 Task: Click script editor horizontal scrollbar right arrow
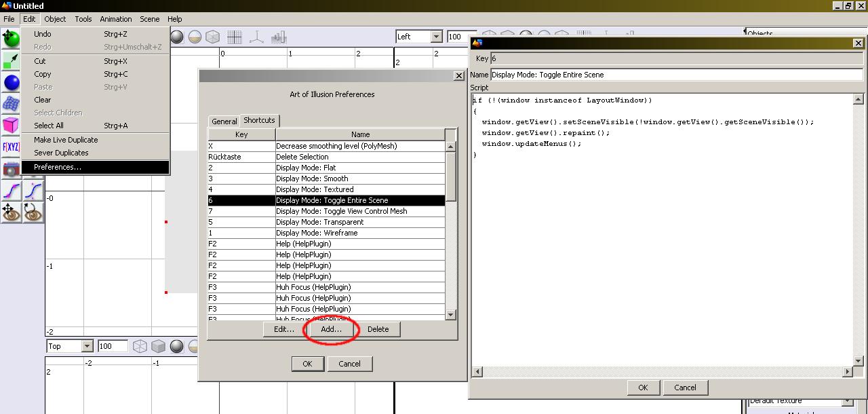click(847, 371)
